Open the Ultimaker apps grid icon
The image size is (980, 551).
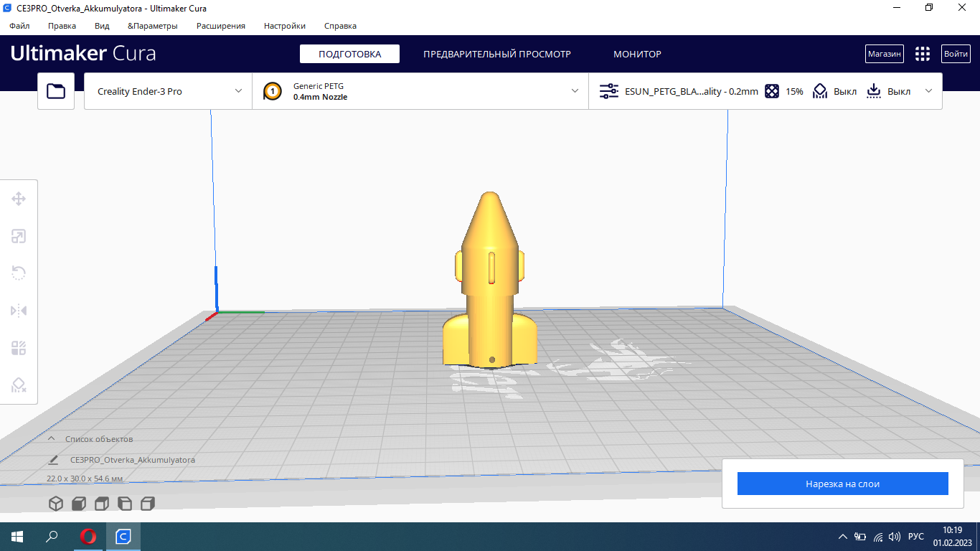(923, 54)
